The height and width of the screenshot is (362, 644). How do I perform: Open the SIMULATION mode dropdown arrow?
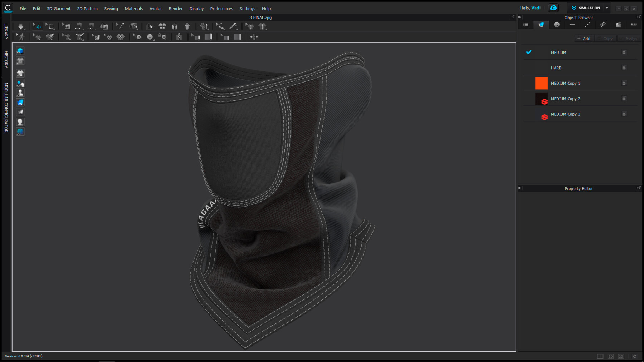[606, 8]
